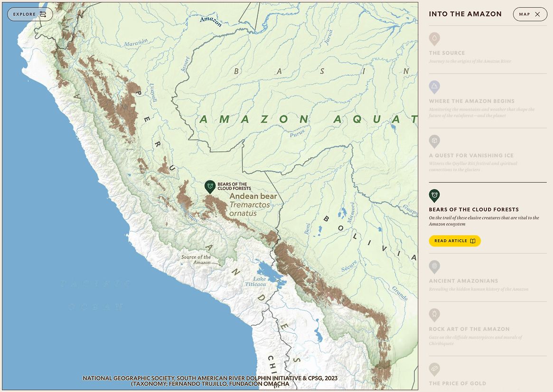
Task: Click the bear pin marker on the map
Action: pos(210,187)
